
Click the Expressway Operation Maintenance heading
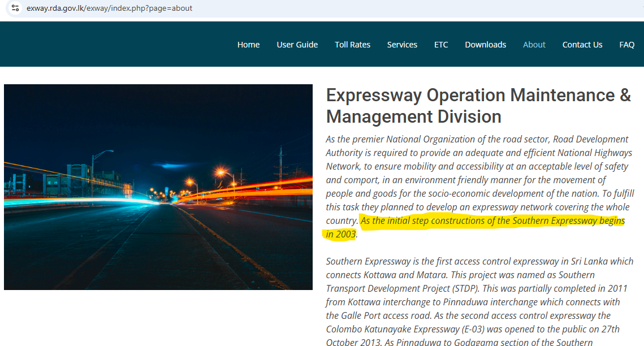478,106
